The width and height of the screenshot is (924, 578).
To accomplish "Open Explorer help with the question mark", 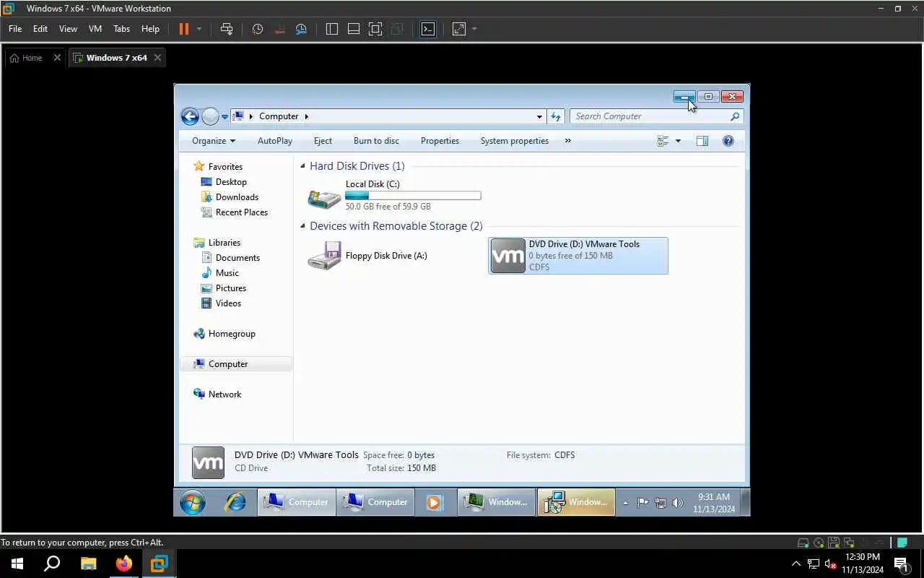I will coord(728,141).
